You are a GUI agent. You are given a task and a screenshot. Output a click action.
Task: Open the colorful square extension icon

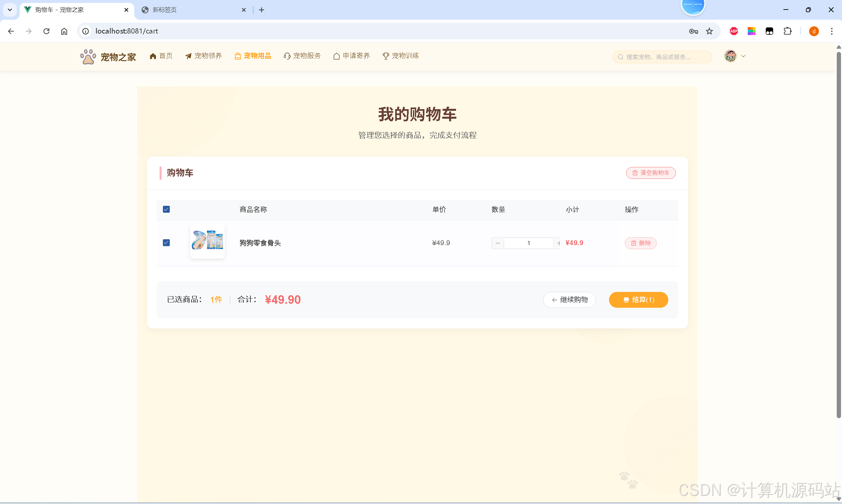(x=752, y=31)
